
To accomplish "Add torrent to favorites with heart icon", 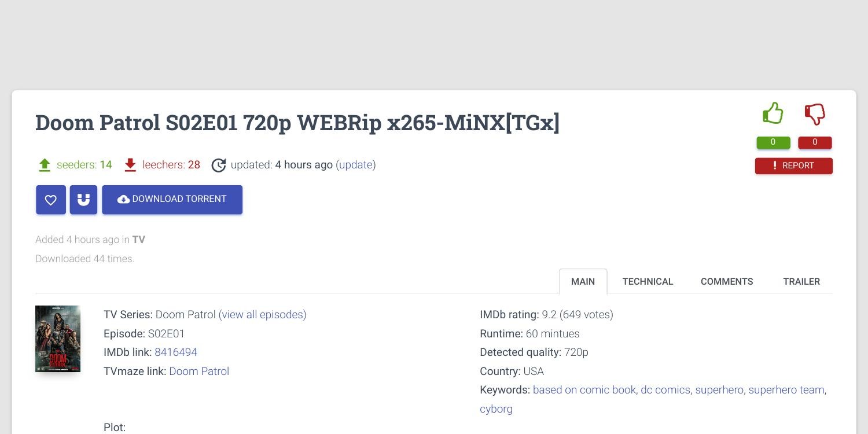I will [x=51, y=200].
